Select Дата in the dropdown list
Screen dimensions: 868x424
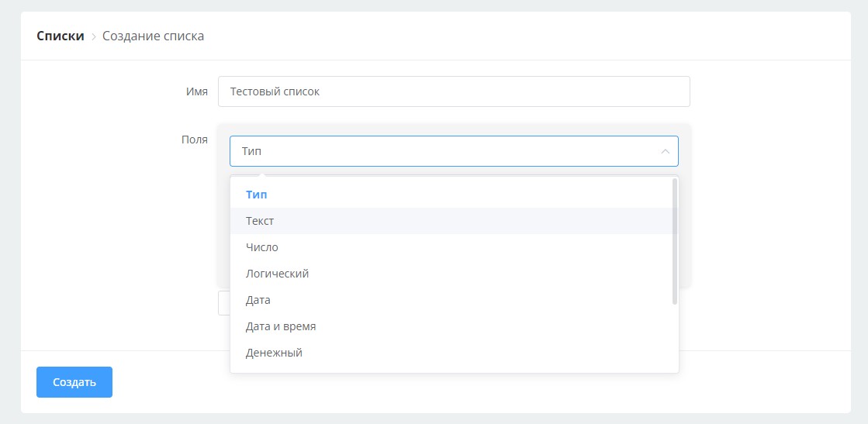point(258,300)
